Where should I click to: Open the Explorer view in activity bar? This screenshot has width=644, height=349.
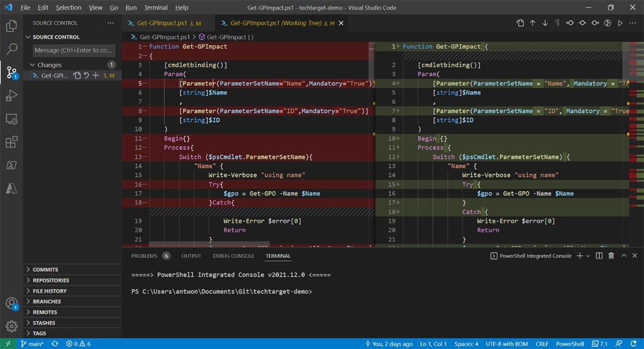click(11, 25)
